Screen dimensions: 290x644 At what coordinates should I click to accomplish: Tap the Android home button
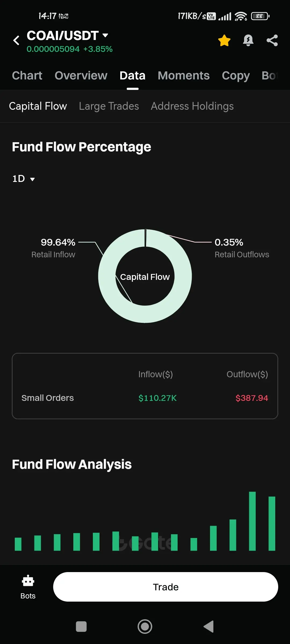coord(145,627)
